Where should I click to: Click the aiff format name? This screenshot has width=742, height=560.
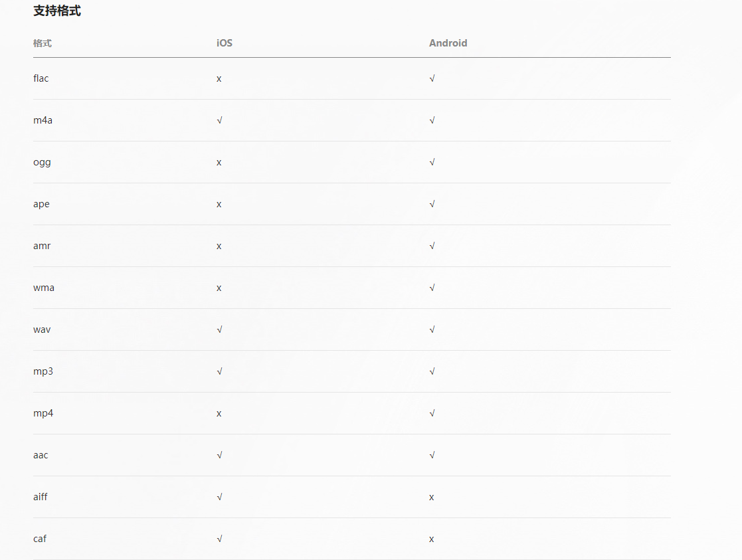41,497
